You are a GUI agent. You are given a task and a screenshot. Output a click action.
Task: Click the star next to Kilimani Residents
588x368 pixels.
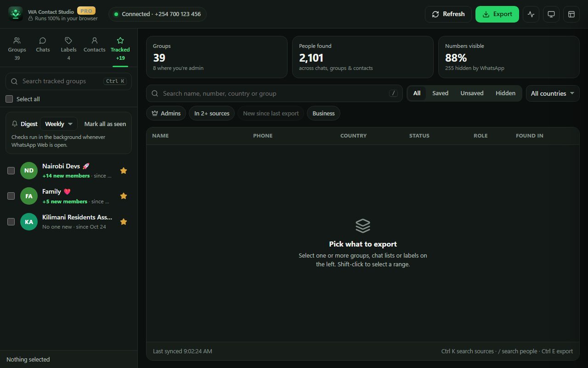point(124,222)
